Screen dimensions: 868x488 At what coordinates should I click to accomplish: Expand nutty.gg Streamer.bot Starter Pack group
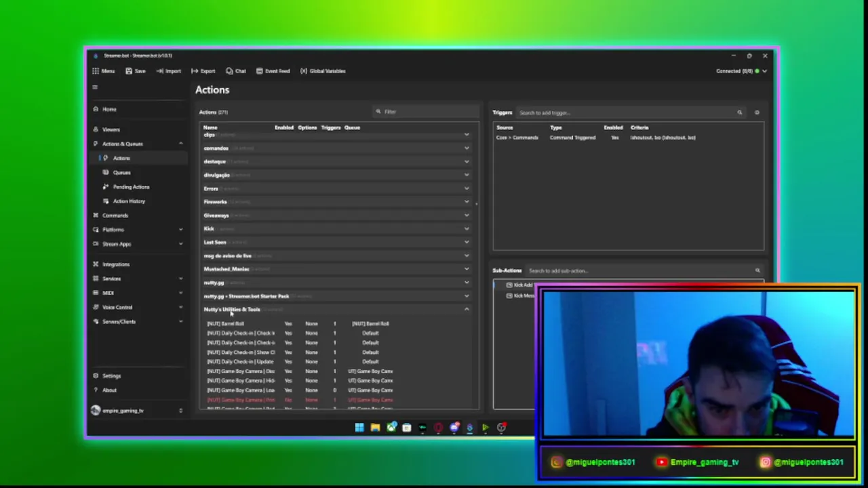coord(337,296)
